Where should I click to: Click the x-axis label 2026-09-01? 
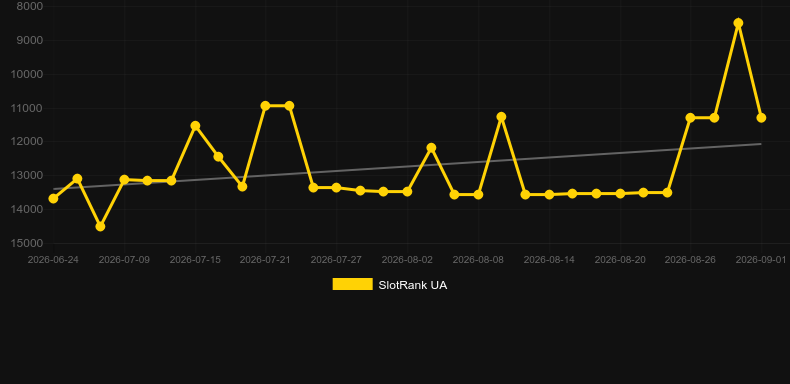coord(761,260)
